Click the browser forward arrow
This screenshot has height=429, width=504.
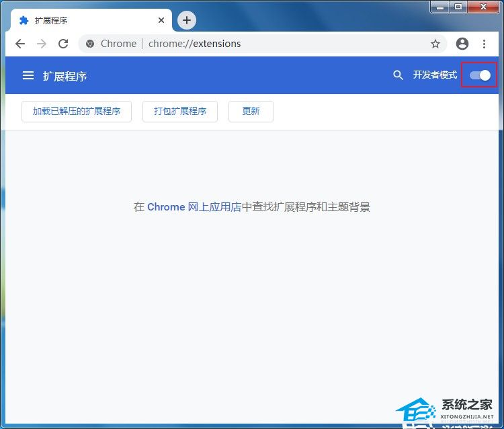[42, 44]
